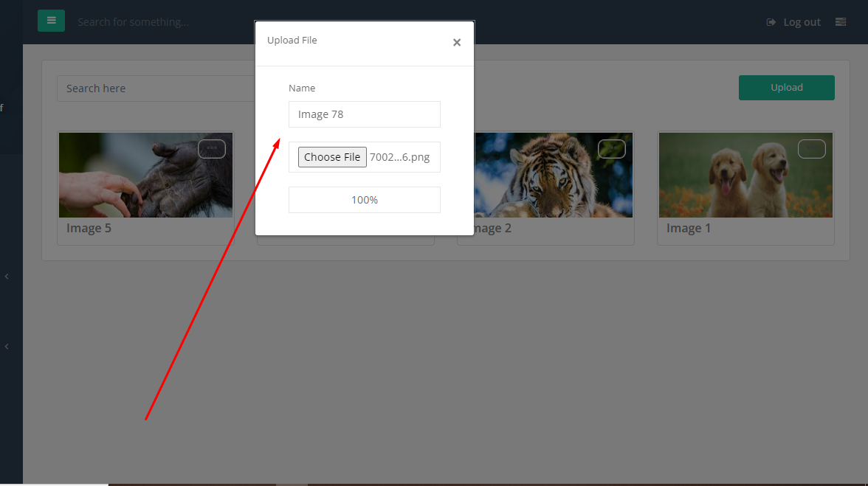Select files with the Choose File button

click(x=331, y=156)
